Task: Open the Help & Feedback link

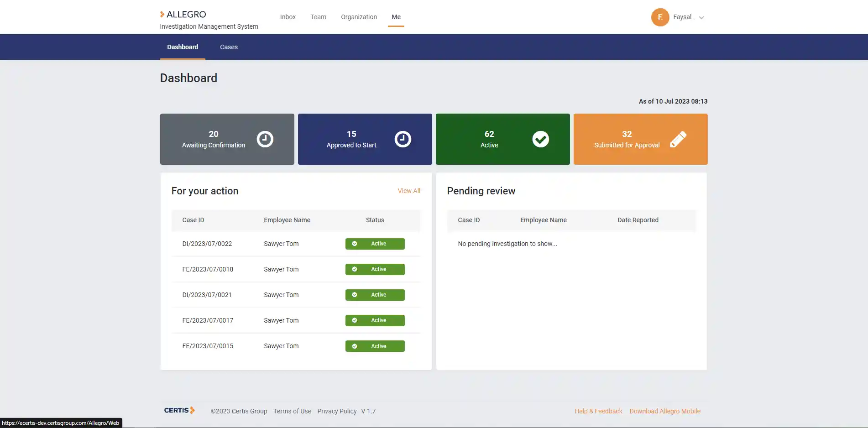Action: [x=598, y=411]
